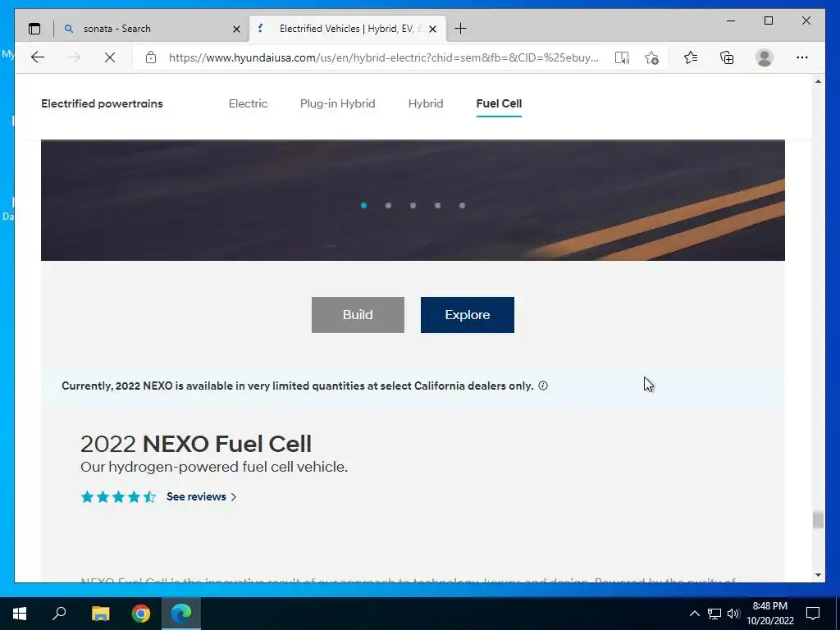Screen dimensions: 840x630
Task: Stop loading the current page
Action: click(110, 57)
